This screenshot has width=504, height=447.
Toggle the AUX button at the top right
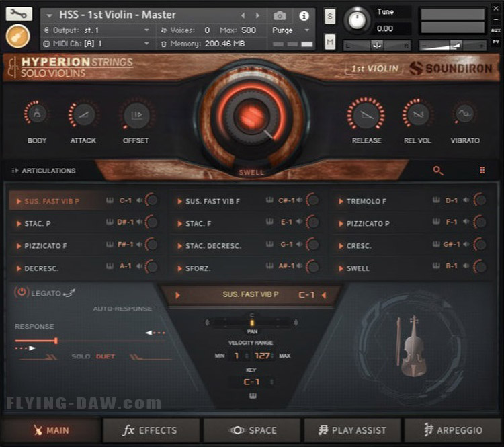click(x=495, y=30)
